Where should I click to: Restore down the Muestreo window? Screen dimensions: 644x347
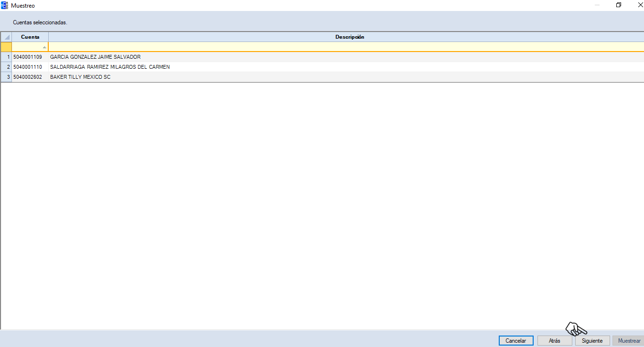pos(619,5)
